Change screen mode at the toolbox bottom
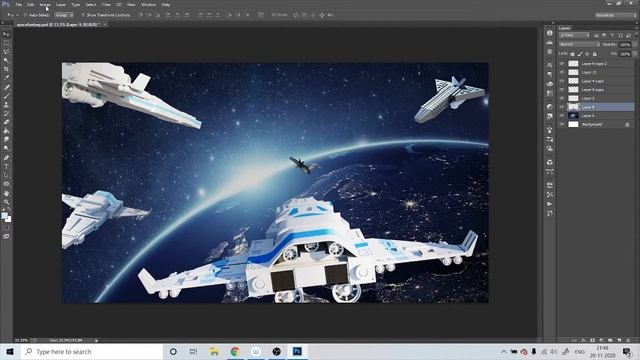Screen dimensions: 640x360 click(6, 236)
